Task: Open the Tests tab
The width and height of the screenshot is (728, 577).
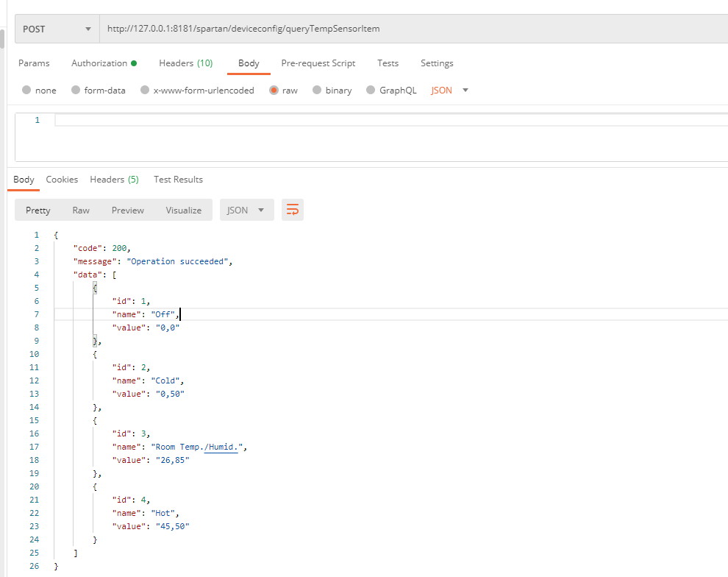Action: pyautogui.click(x=388, y=63)
